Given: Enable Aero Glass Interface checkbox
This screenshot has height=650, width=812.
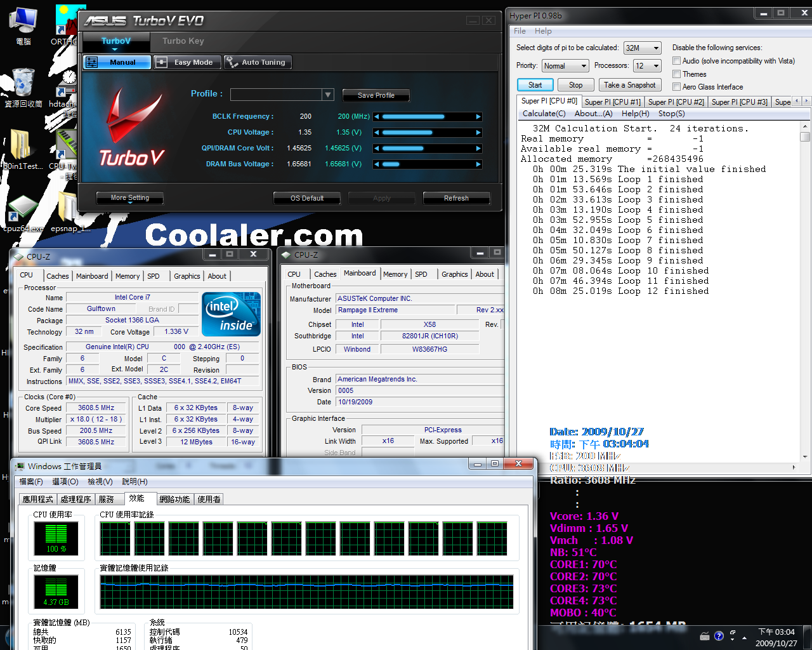Looking at the screenshot, I should [x=677, y=87].
